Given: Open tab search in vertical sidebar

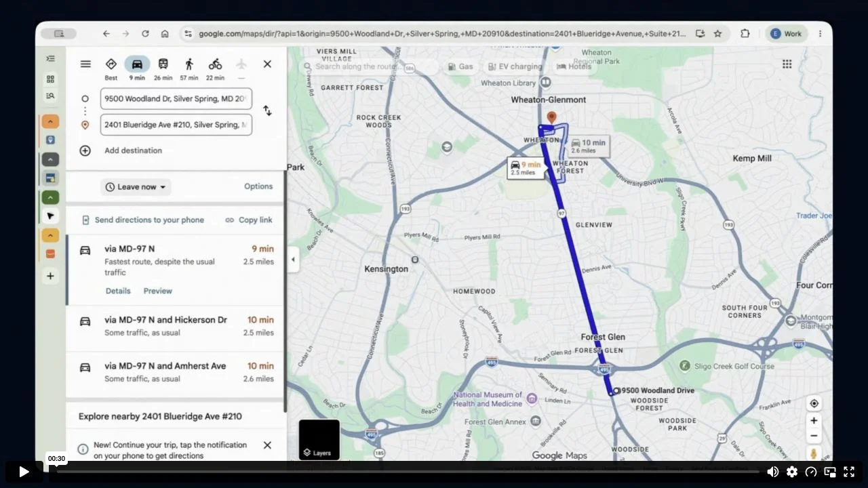Looking at the screenshot, I should pos(50,96).
